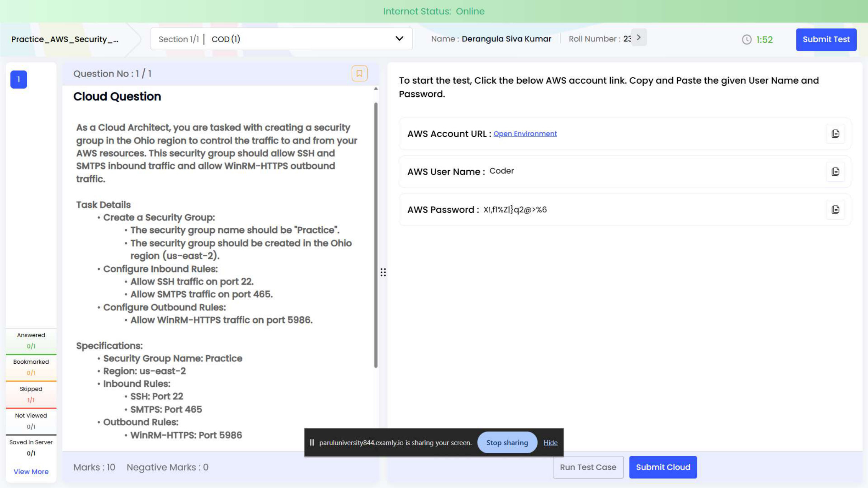Image resolution: width=868 pixels, height=488 pixels.
Task: Click the name Derangula Siva Kumar
Action: click(506, 39)
